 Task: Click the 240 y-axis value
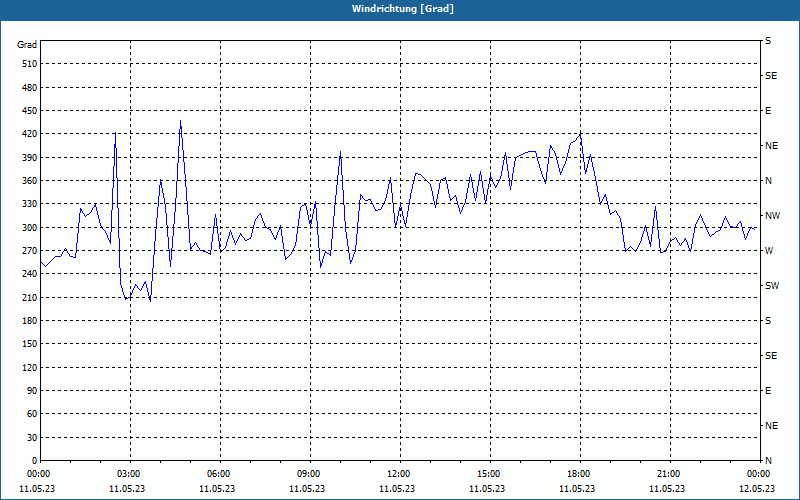pyautogui.click(x=30, y=274)
